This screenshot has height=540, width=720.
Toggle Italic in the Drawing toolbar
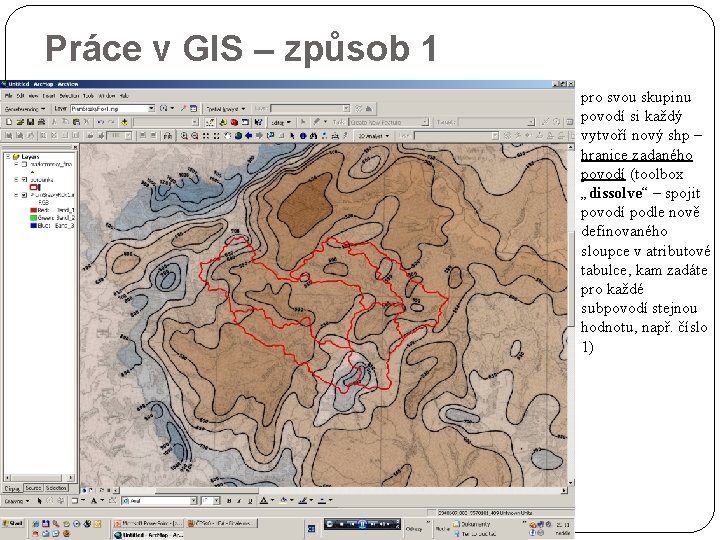pos(239,501)
